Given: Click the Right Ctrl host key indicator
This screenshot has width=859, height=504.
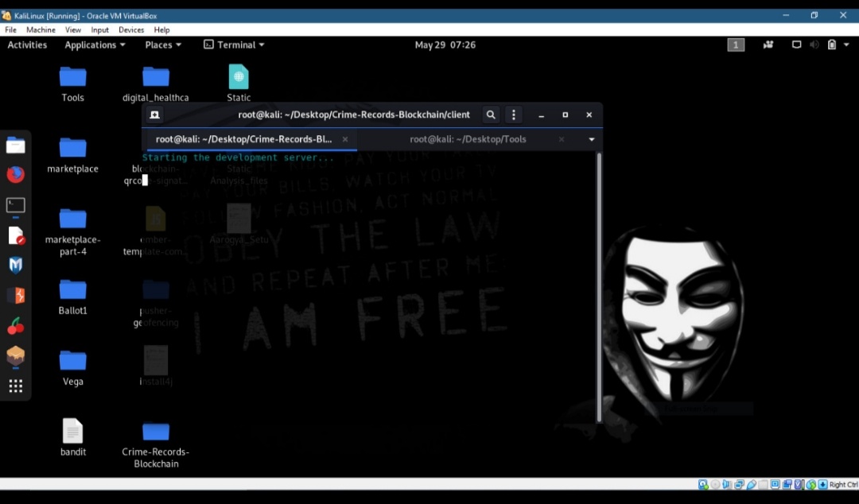Looking at the screenshot, I should tap(842, 485).
